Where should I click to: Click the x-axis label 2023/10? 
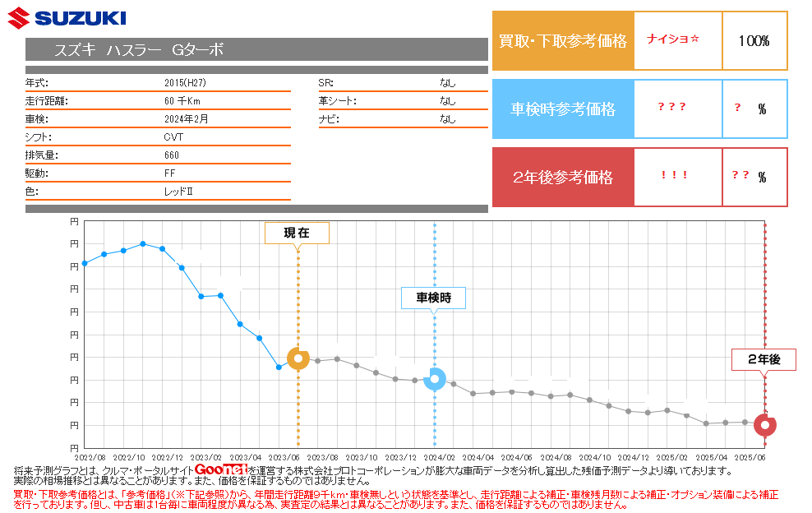tap(362, 458)
